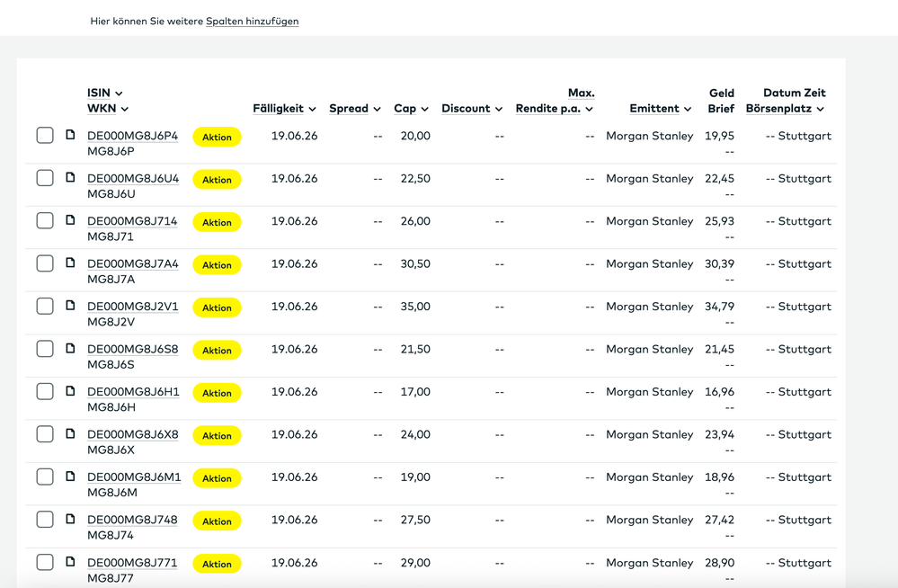898x588 pixels.
Task: Select Geld value 27,42
Action: click(719, 520)
